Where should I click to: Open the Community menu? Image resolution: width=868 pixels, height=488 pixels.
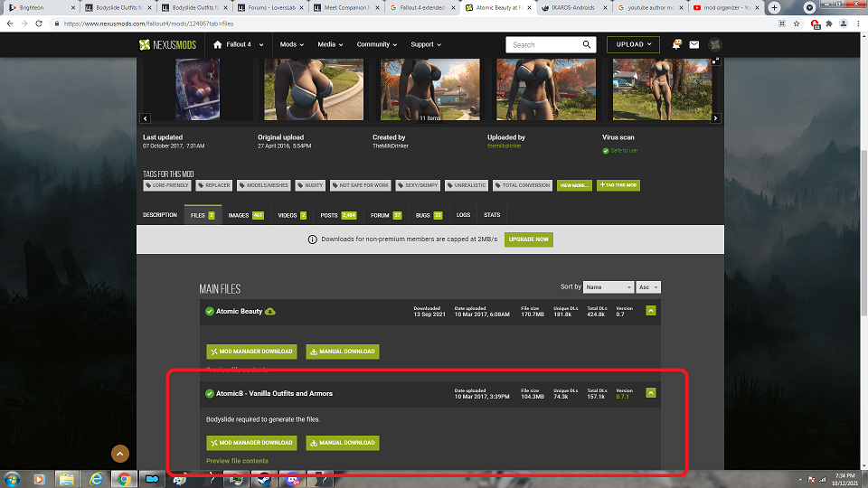[376, 44]
